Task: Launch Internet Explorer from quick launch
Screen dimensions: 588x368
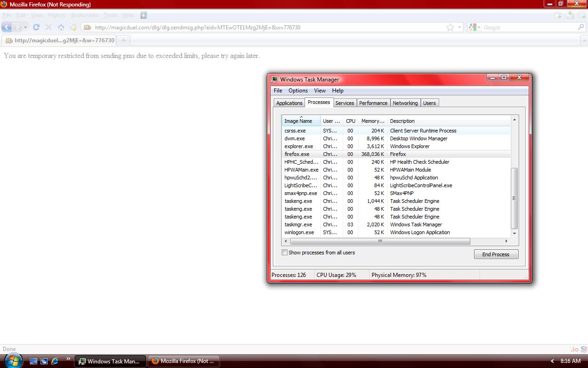Action: click(55, 361)
